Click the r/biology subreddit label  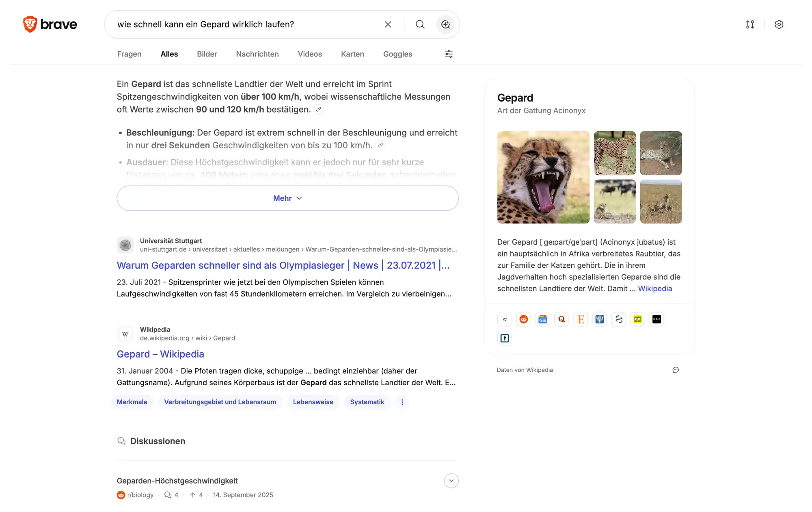click(140, 495)
